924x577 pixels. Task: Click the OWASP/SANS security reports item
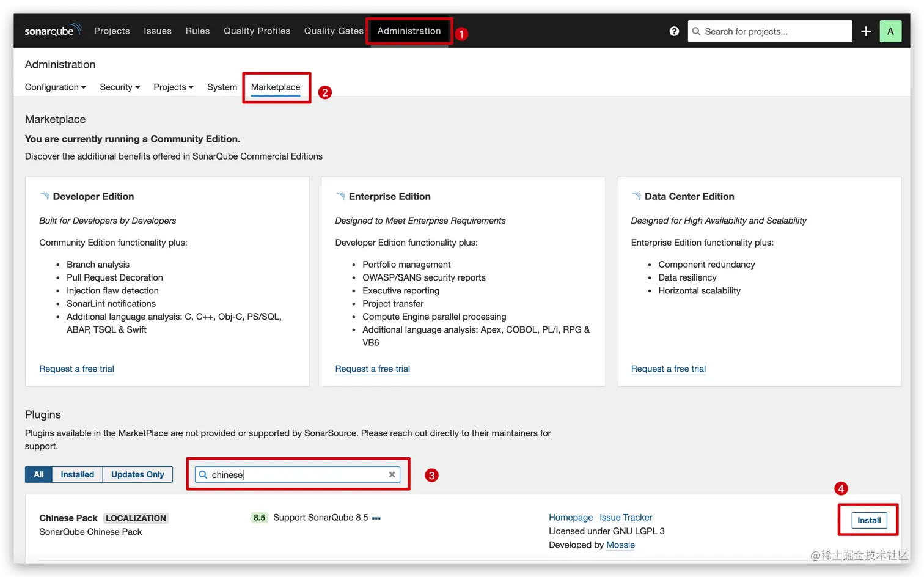click(x=424, y=277)
